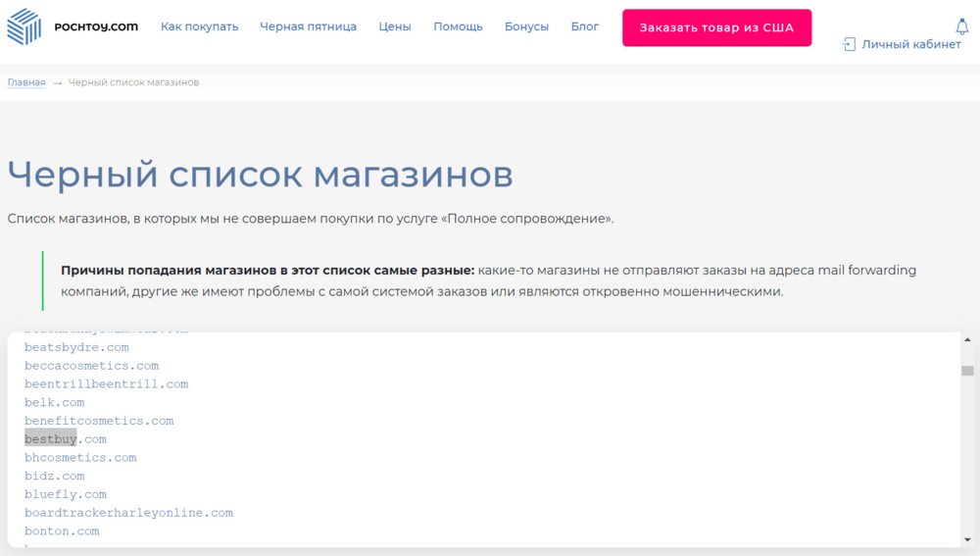980x556 pixels.
Task: Click the highlighted bestbuy.com entry
Action: point(66,439)
